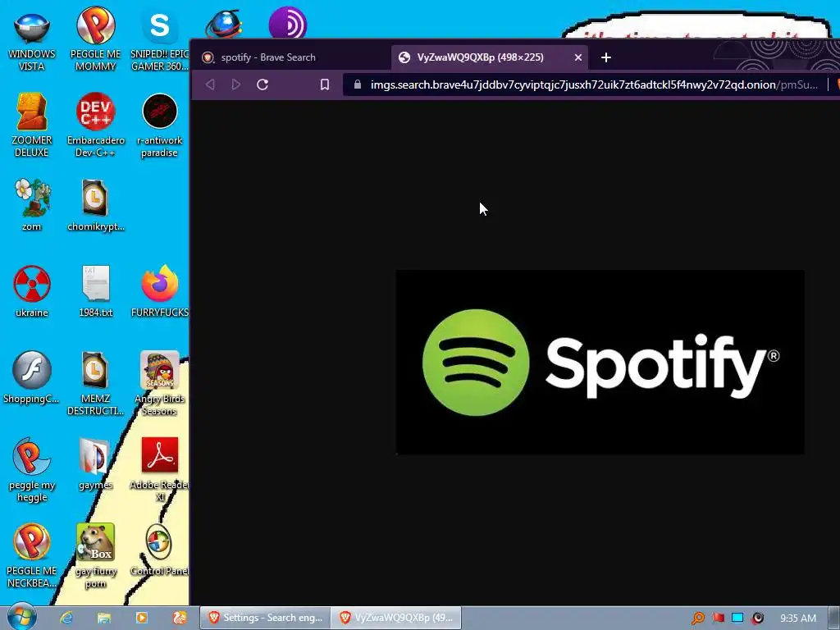The image size is (840, 630).
Task: Open Windows Explorer from taskbar
Action: tap(104, 618)
